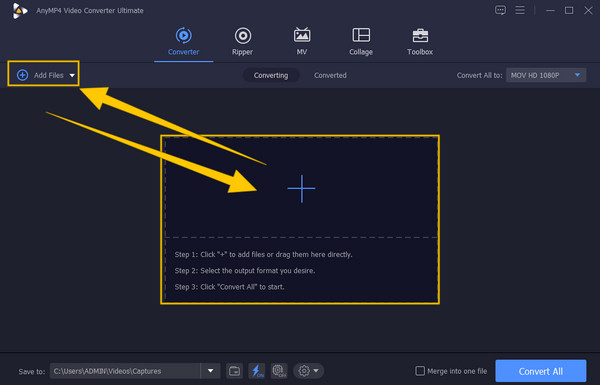Maximize the AnyMP4 window
Screen dimensions: 600x385
569,11
